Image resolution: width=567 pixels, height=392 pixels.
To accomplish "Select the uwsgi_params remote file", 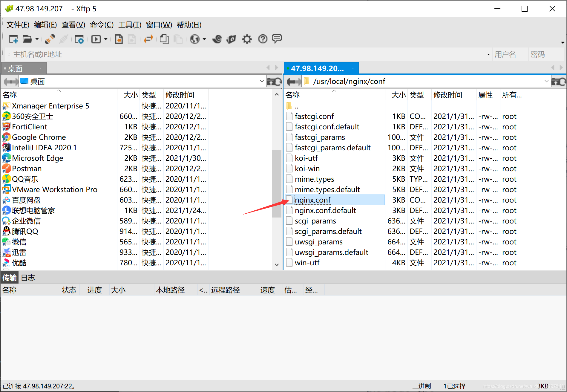I will coord(319,242).
